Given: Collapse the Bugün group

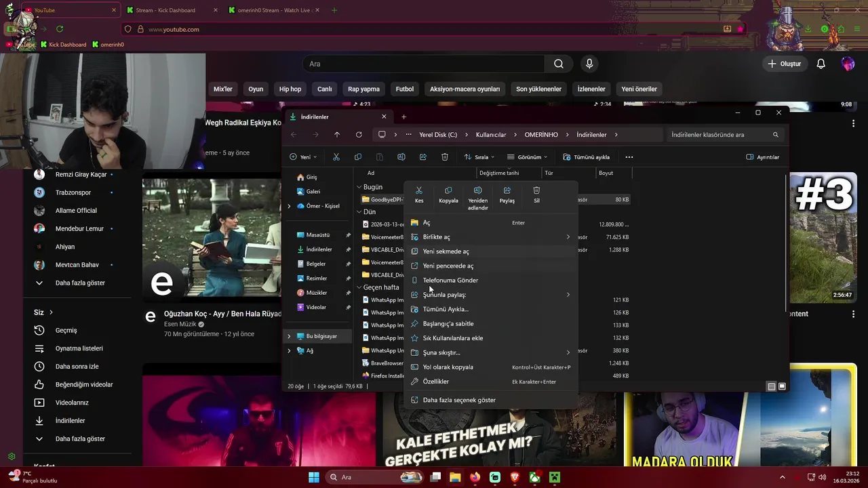Looking at the screenshot, I should 359,187.
